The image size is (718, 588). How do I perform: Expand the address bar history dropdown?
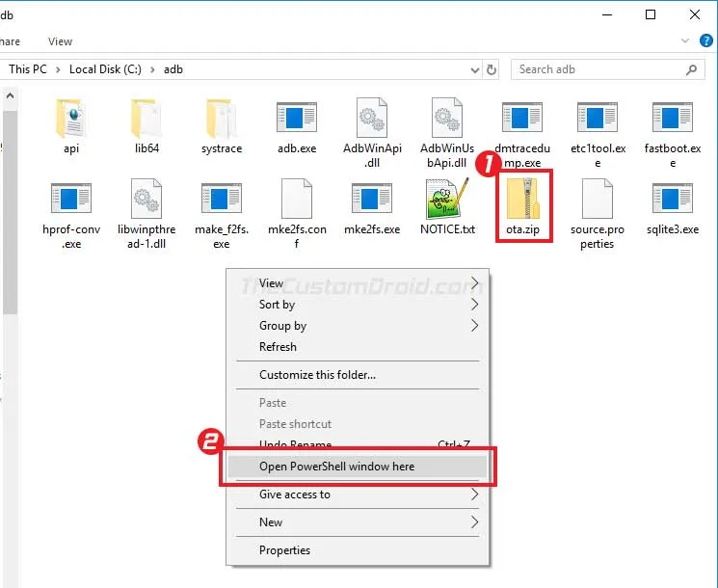tap(475, 70)
